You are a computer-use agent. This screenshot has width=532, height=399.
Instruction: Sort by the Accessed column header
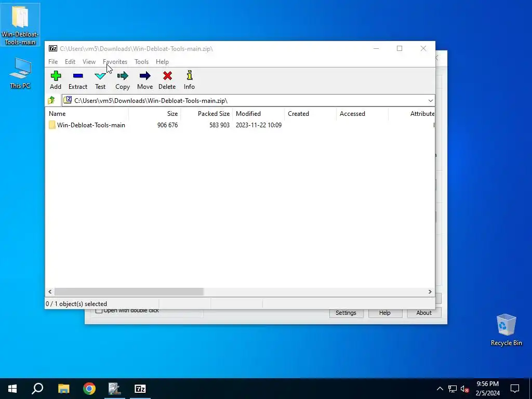click(x=362, y=114)
